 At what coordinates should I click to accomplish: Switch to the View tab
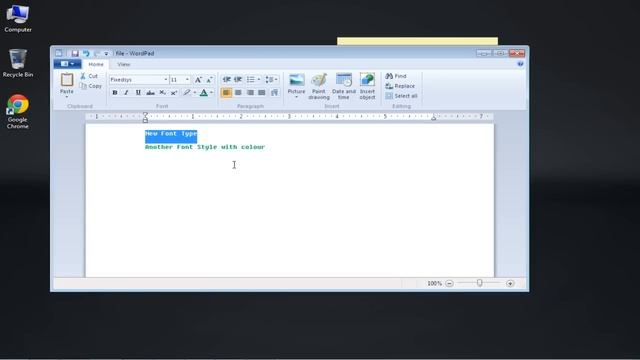pyautogui.click(x=123, y=64)
